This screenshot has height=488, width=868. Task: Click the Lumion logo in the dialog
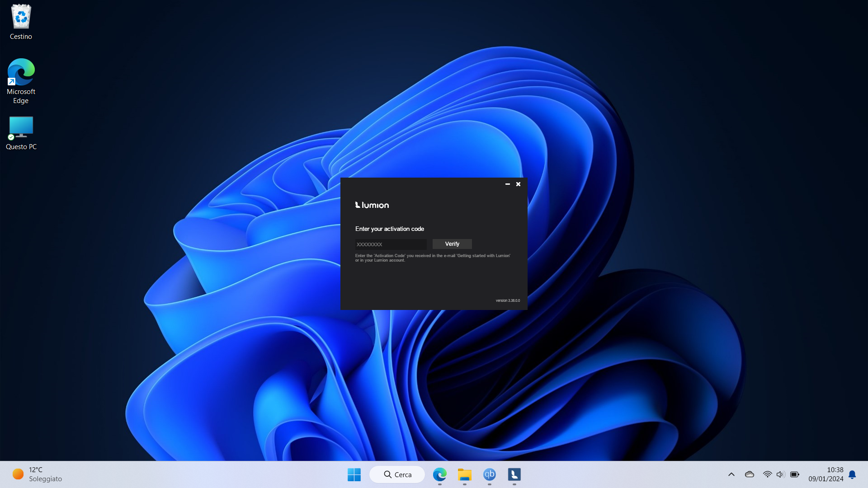[x=372, y=205]
